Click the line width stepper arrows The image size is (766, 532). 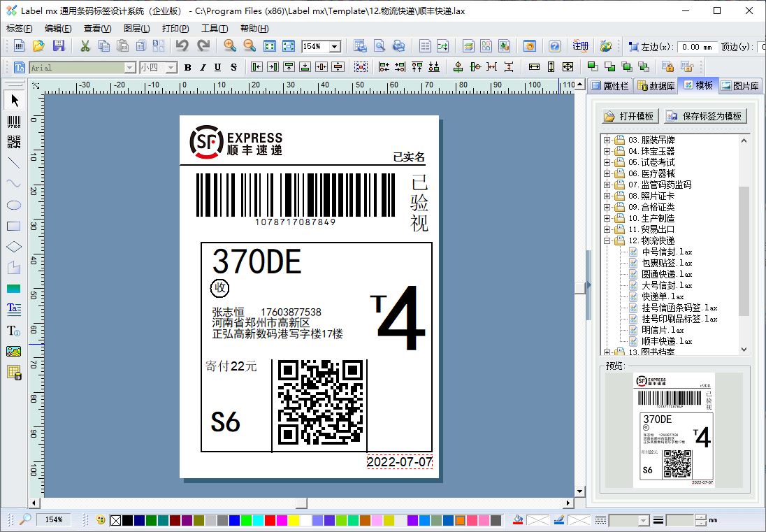pos(700,521)
